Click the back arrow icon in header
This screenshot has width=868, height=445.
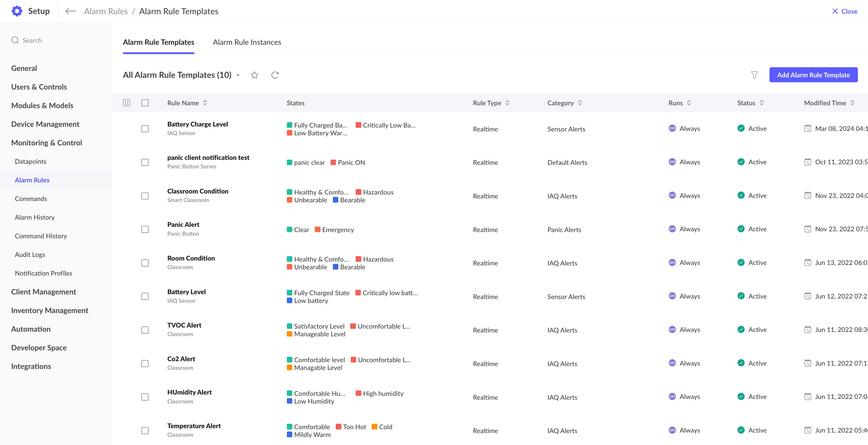pos(70,11)
